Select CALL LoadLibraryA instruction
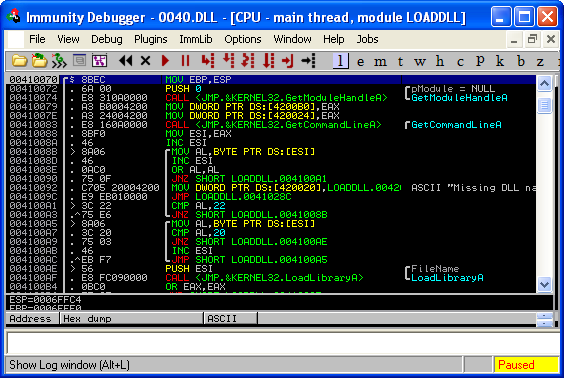This screenshot has width=564, height=378. 264,278
